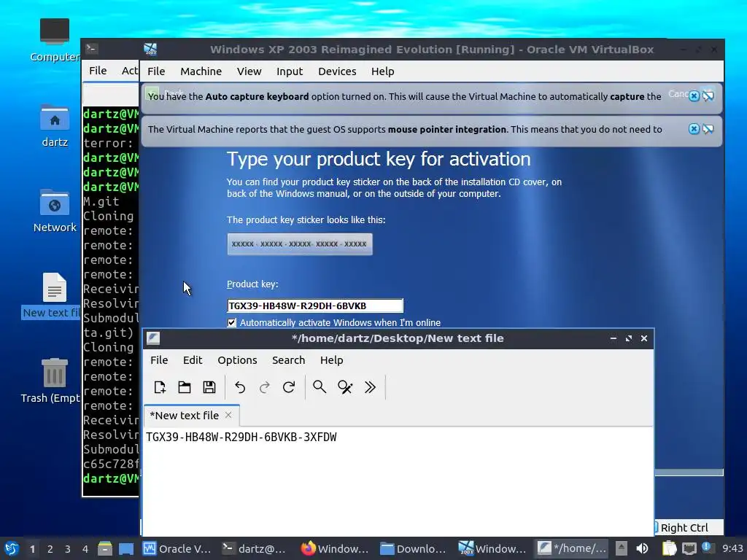Click the show desktop icon in the panel
747x560 pixels.
126,549
